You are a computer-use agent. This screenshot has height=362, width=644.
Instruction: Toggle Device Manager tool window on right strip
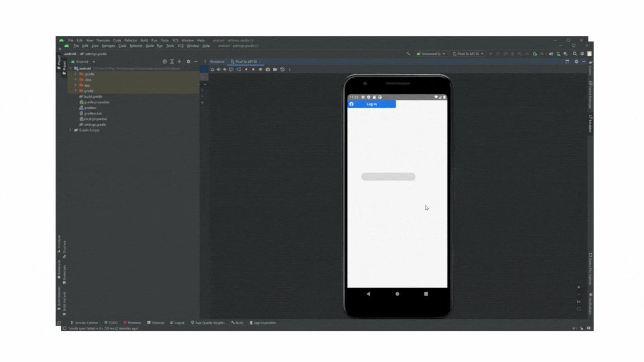(x=590, y=95)
